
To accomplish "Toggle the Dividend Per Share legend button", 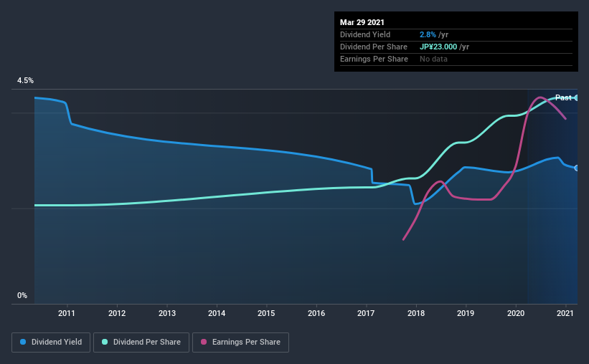I will [x=141, y=343].
